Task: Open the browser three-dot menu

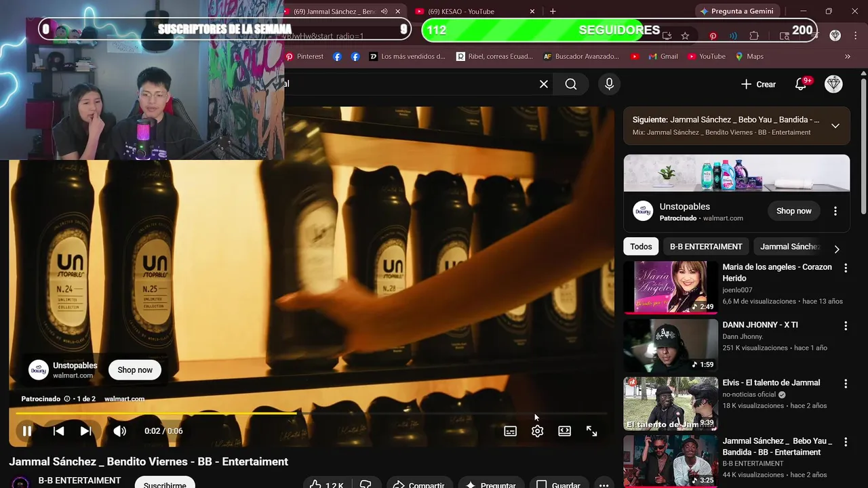Action: tap(854, 35)
